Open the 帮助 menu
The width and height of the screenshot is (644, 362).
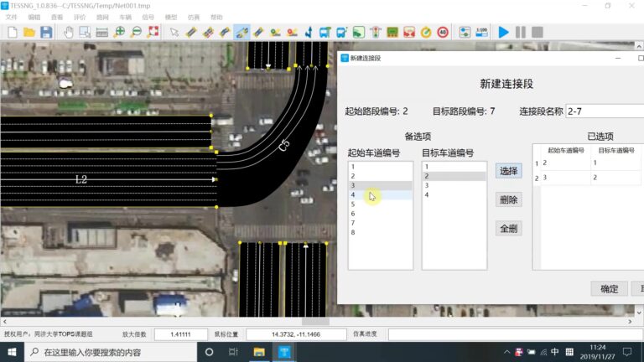point(216,17)
